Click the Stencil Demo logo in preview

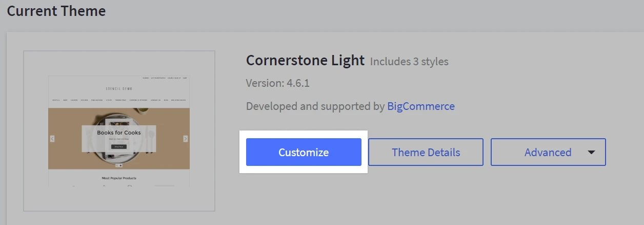click(x=119, y=88)
